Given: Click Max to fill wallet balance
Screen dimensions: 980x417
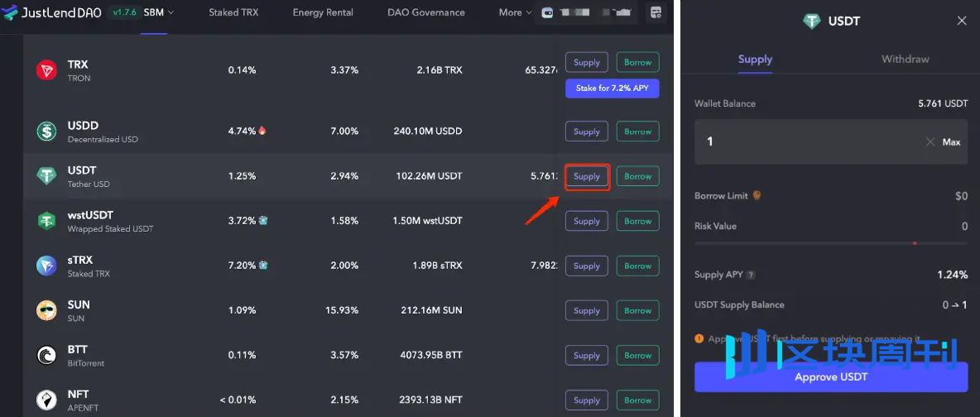Looking at the screenshot, I should click(951, 142).
